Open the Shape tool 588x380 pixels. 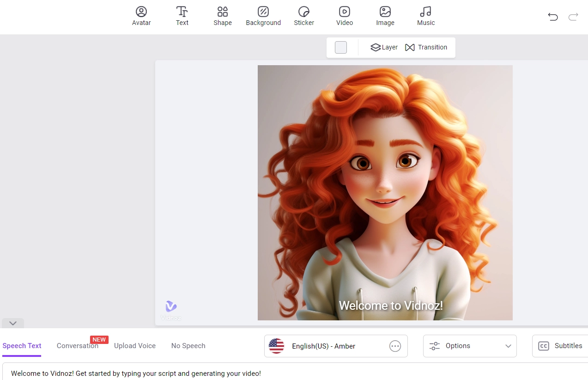point(223,16)
